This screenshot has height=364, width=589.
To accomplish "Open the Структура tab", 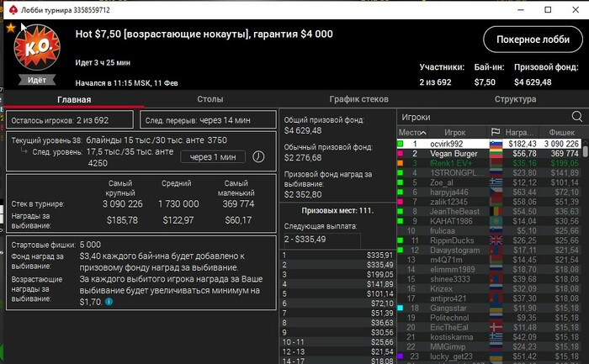I will [515, 99].
